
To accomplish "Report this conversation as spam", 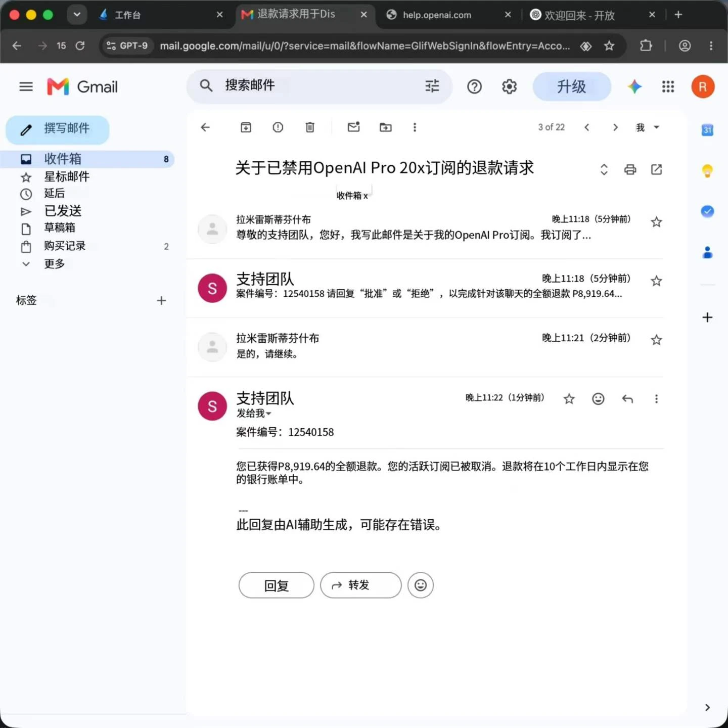I will [278, 127].
